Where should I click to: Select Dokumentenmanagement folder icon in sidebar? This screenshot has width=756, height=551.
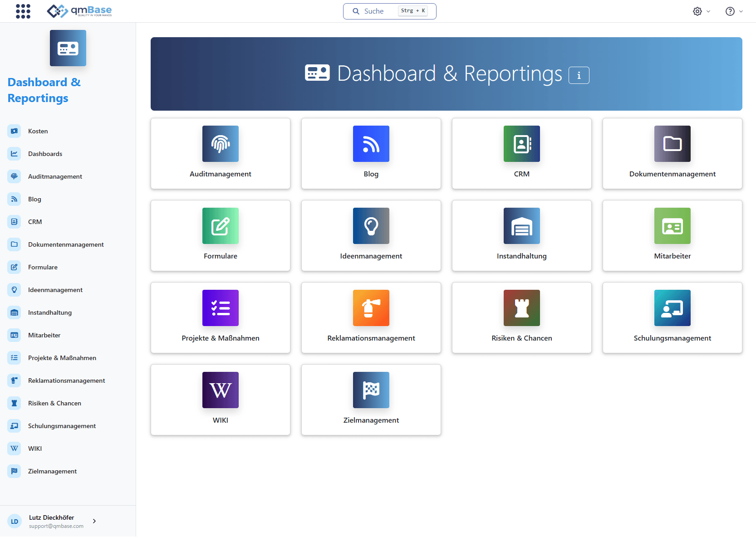[15, 244]
